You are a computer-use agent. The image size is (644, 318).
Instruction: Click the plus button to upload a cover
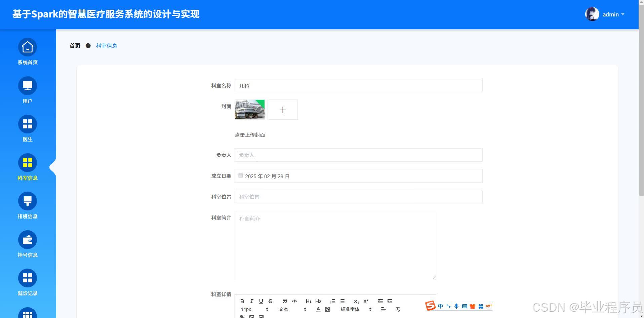pos(282,110)
